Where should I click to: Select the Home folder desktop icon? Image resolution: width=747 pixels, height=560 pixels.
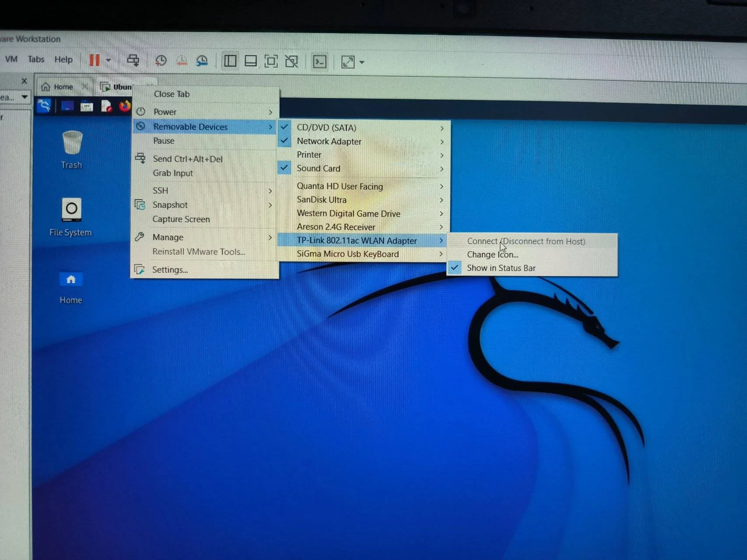pos(71,287)
